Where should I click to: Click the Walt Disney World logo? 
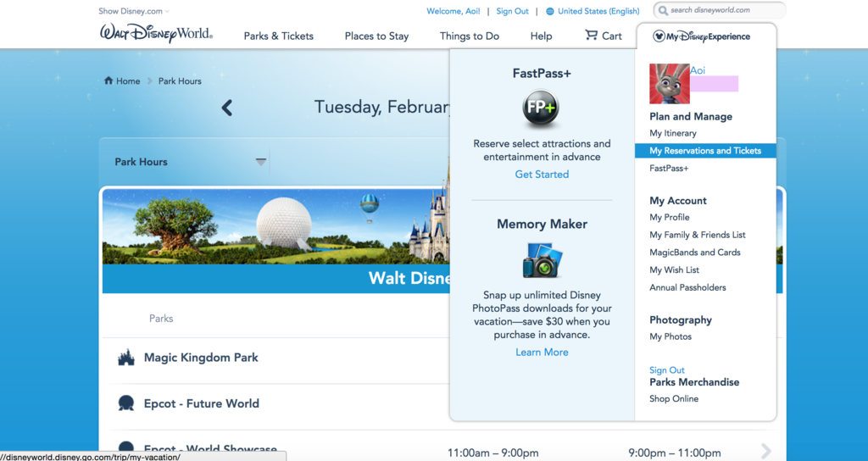click(156, 33)
